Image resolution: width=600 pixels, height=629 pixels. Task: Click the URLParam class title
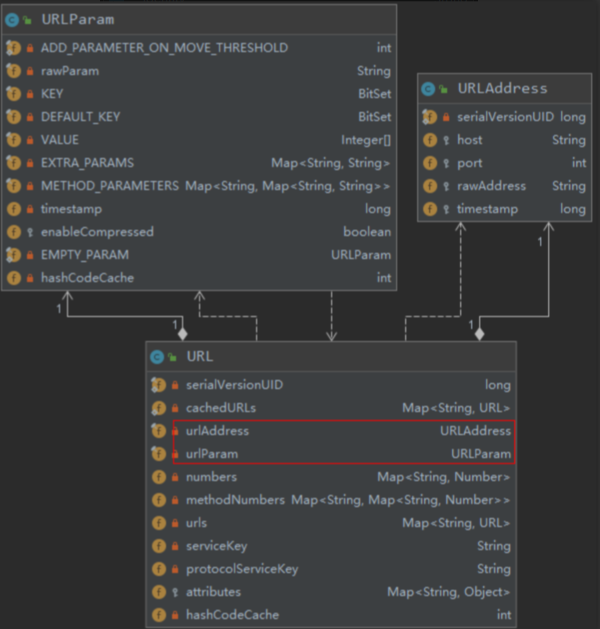pyautogui.click(x=78, y=19)
